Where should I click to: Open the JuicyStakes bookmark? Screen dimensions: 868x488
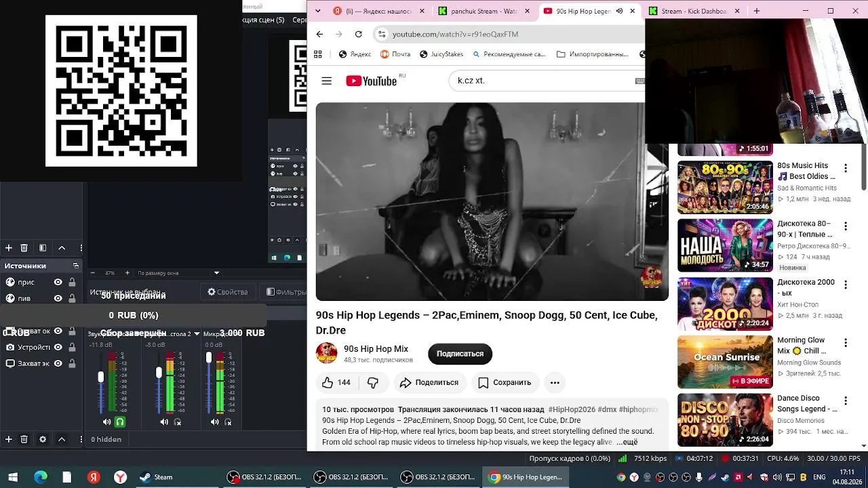tap(441, 54)
